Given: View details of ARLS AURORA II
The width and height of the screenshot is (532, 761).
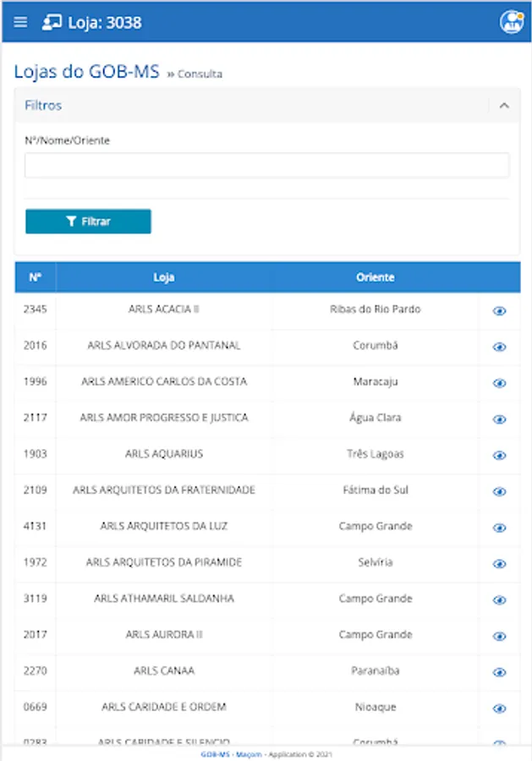Looking at the screenshot, I should [500, 636].
